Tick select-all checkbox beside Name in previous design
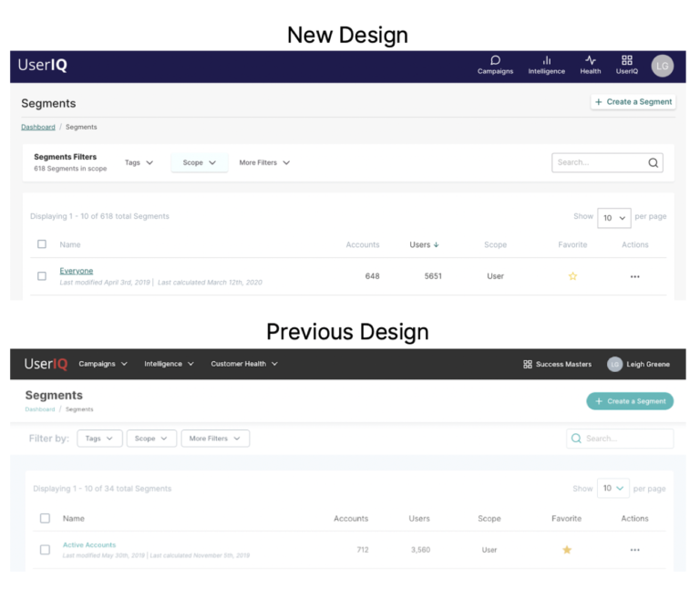Screen dimensions: 700x600 45,518
